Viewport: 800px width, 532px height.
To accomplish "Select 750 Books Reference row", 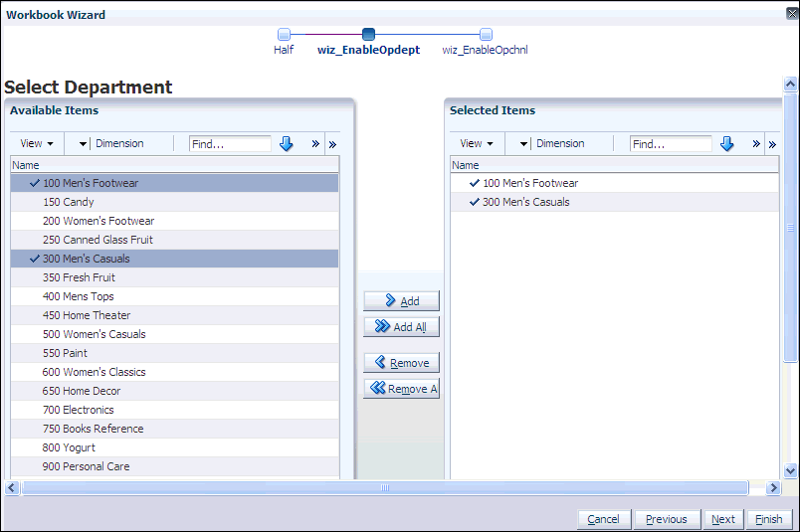I will [174, 429].
